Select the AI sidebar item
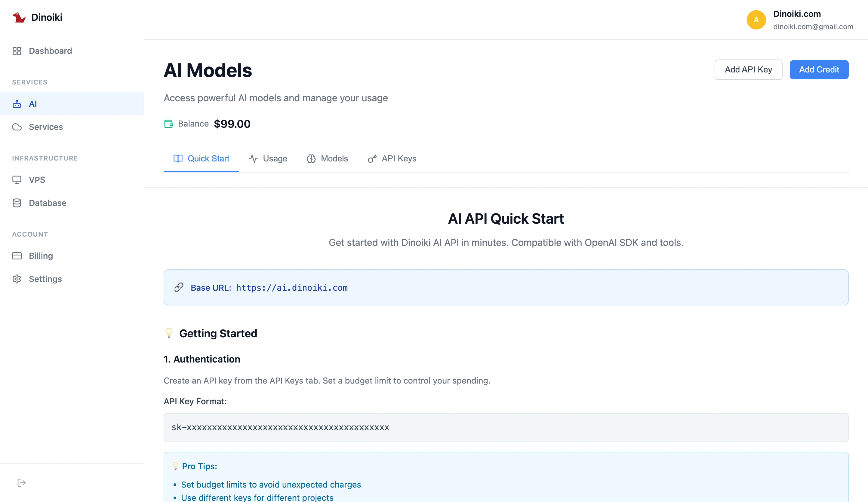This screenshot has height=502, width=868. click(x=33, y=104)
